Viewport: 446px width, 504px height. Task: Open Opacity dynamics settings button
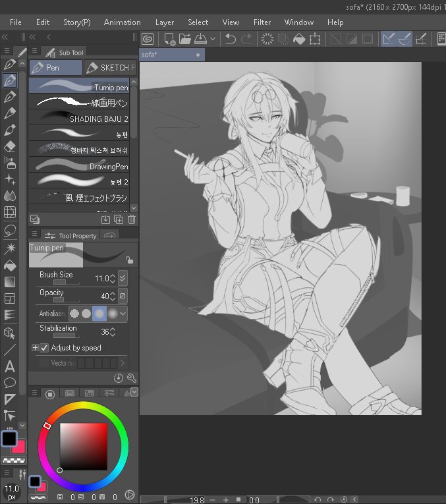pyautogui.click(x=123, y=296)
